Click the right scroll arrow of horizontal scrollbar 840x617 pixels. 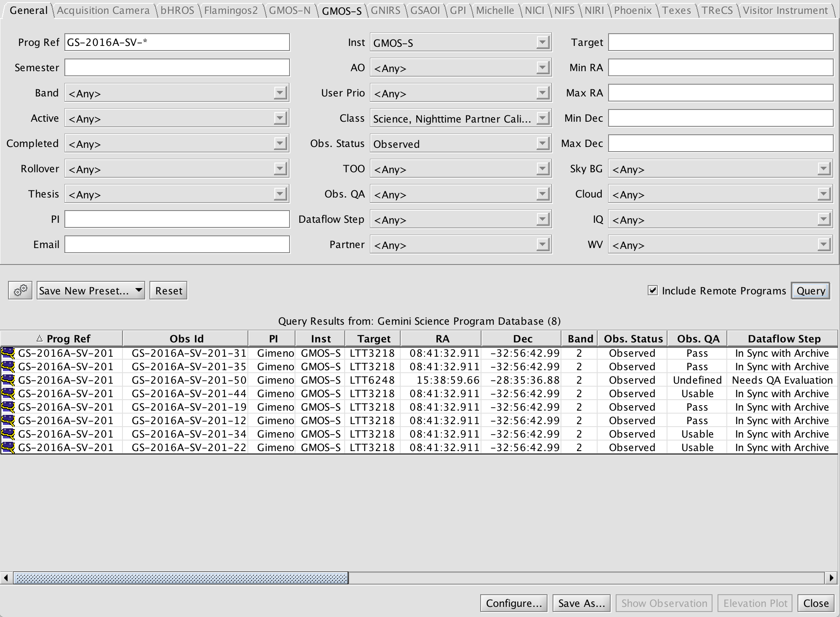(x=831, y=578)
